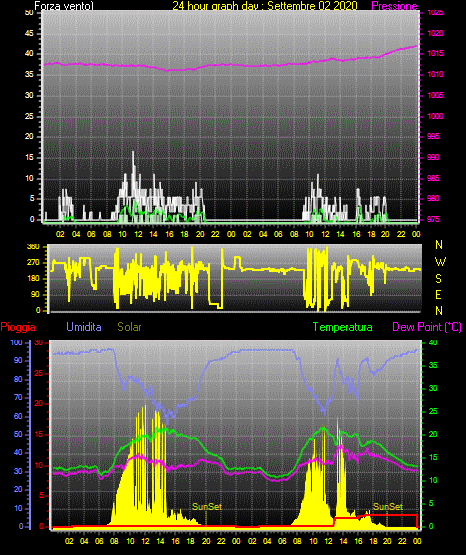The width and height of the screenshot is (466, 555).
Task: Click the Dew Point (°C) legend label
Action: [427, 327]
